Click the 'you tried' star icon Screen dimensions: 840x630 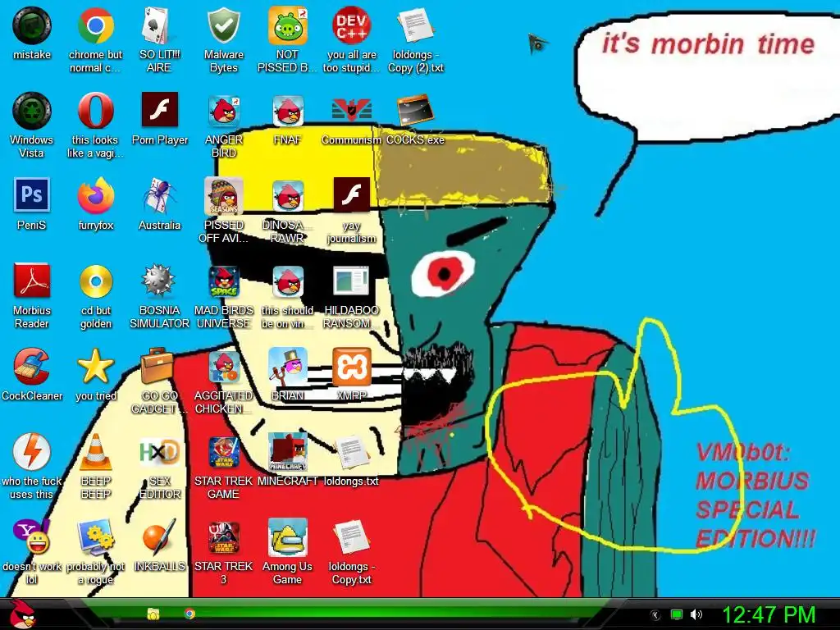[95, 366]
